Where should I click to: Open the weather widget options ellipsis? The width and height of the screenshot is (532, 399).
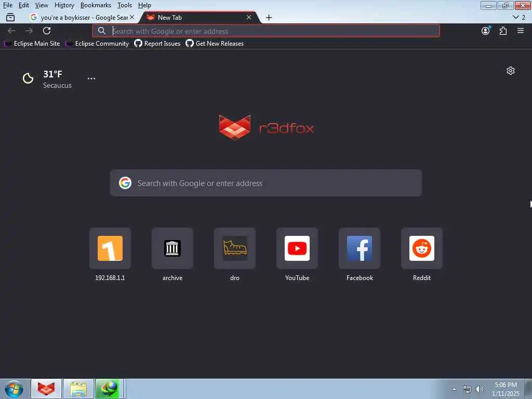[x=91, y=78]
